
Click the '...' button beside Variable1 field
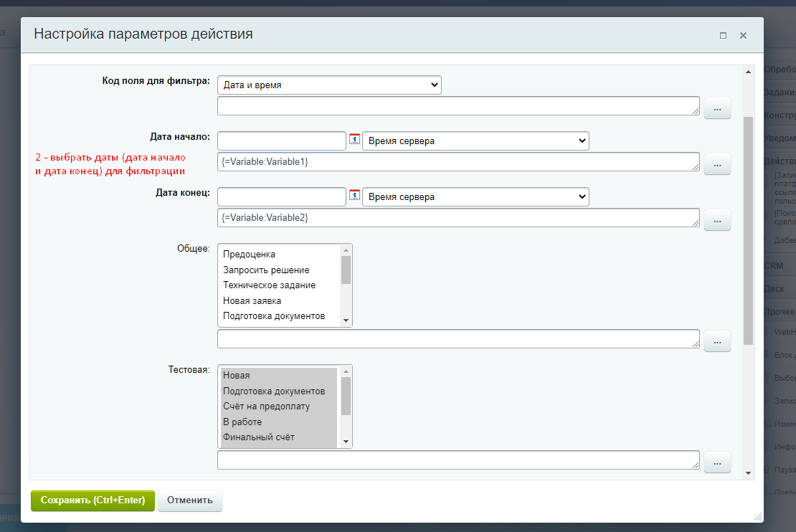(717, 163)
